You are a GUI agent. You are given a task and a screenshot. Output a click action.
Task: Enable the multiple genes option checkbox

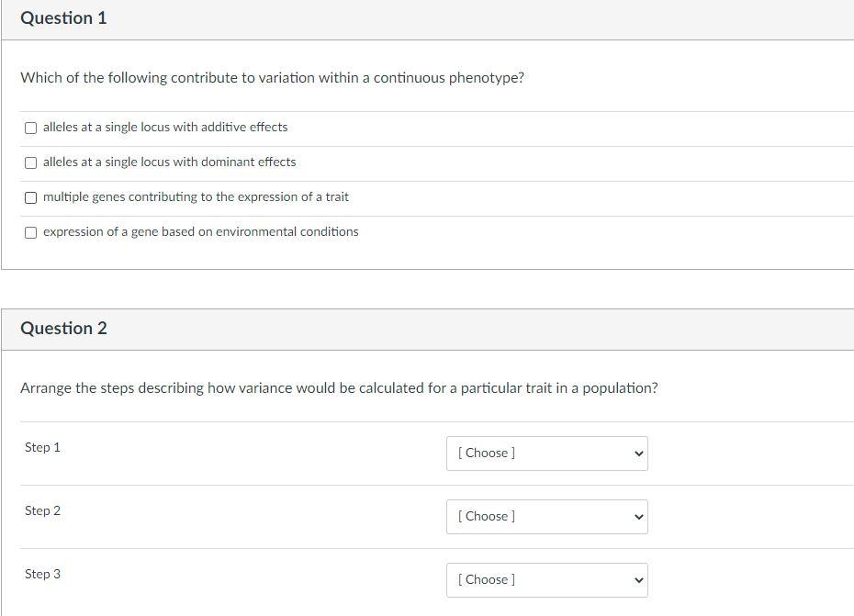[x=31, y=197]
